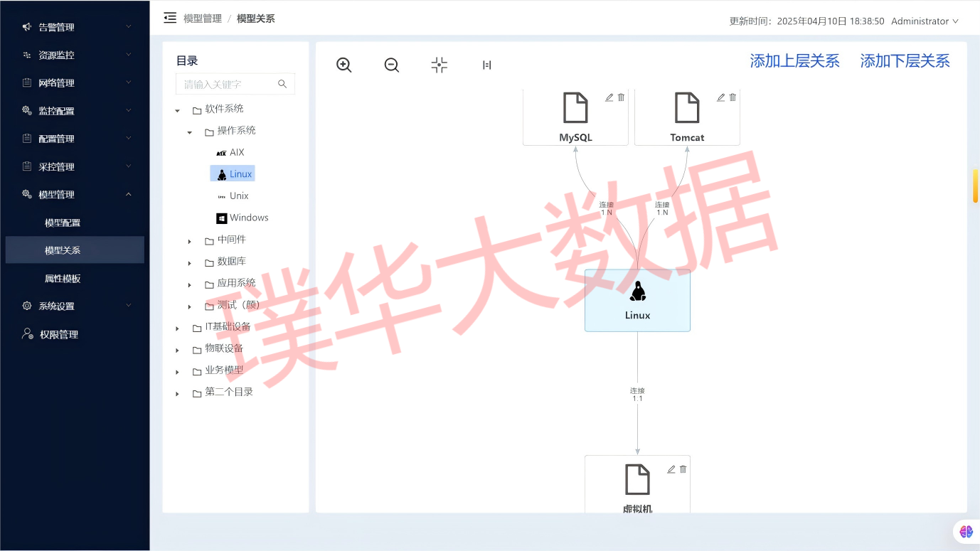
Task: Expand the 告警管理 sidebar menu
Action: pos(75,27)
